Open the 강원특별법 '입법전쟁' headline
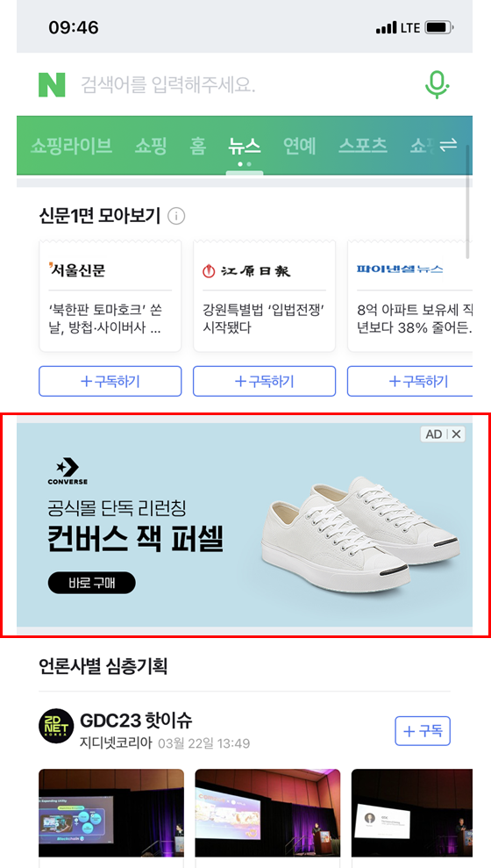 (x=263, y=319)
